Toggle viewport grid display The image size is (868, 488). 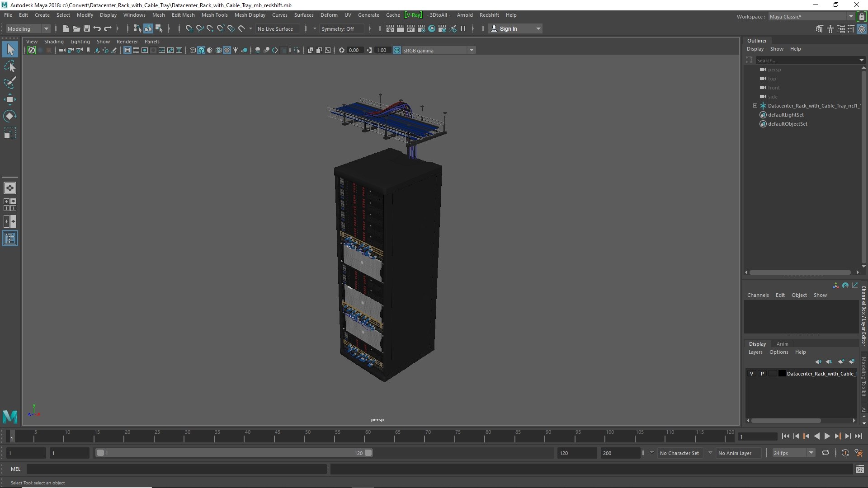pos(127,50)
